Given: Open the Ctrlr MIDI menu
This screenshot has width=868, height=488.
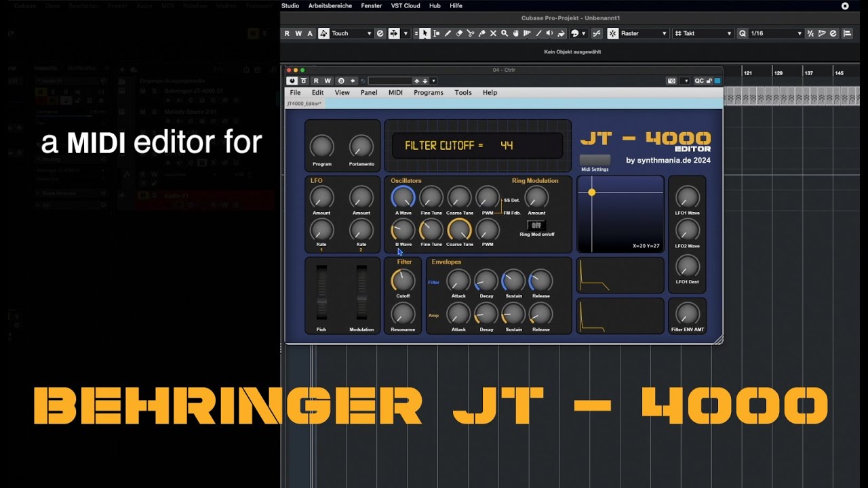Looking at the screenshot, I should coord(395,92).
